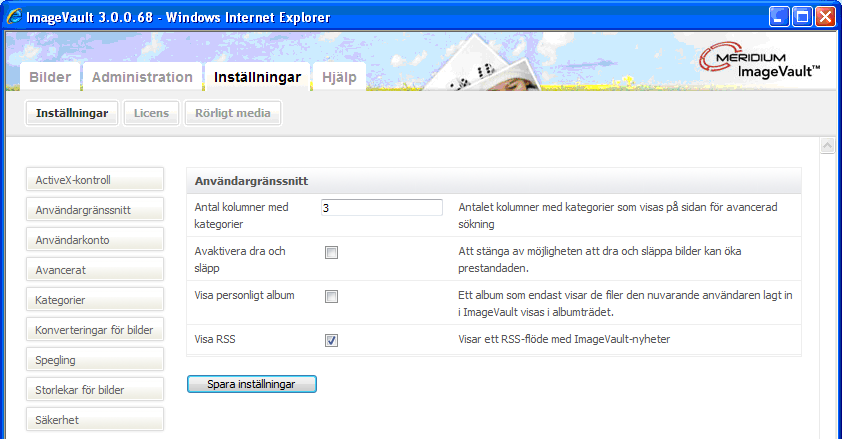Select the Spegling settings section
The width and height of the screenshot is (842, 439).
click(95, 360)
